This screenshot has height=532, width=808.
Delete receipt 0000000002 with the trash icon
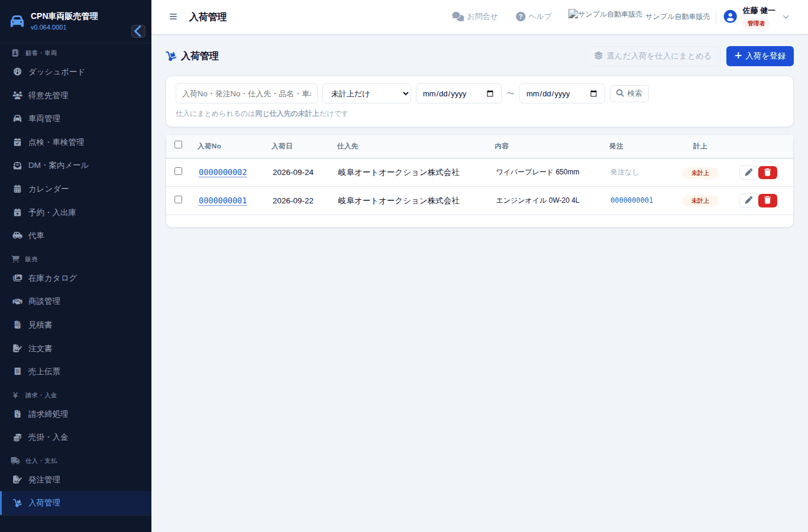768,173
